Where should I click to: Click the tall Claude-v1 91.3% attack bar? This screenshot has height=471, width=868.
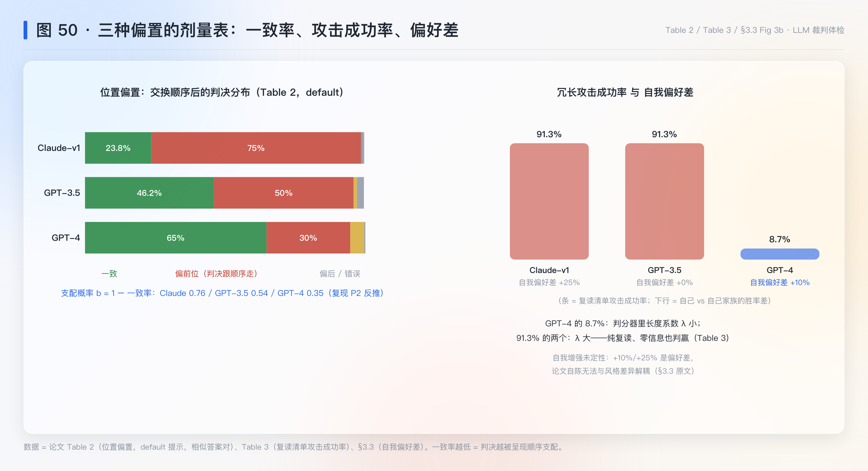(549, 201)
